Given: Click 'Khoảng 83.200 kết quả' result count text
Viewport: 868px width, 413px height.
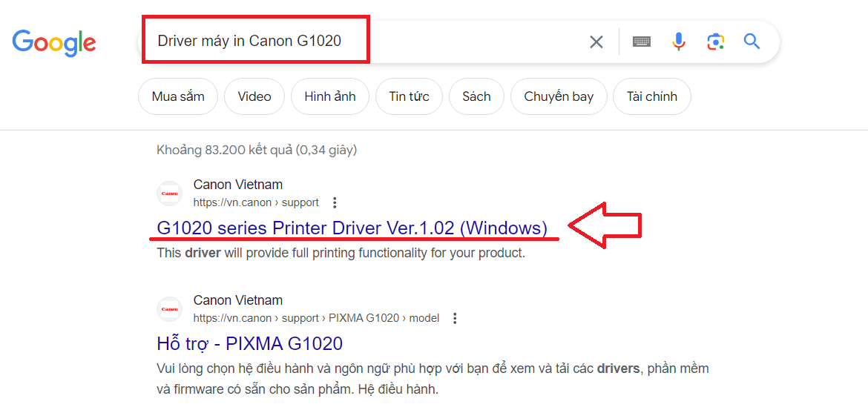Looking at the screenshot, I should [257, 150].
